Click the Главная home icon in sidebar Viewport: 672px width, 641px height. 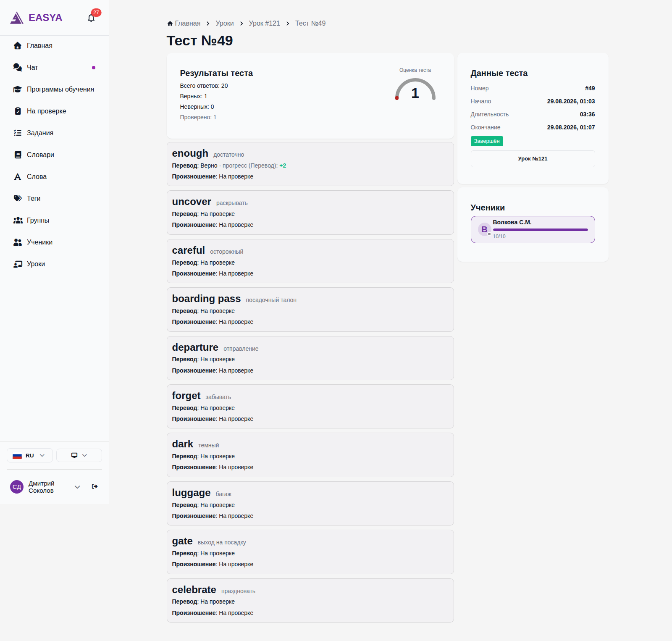[18, 45]
